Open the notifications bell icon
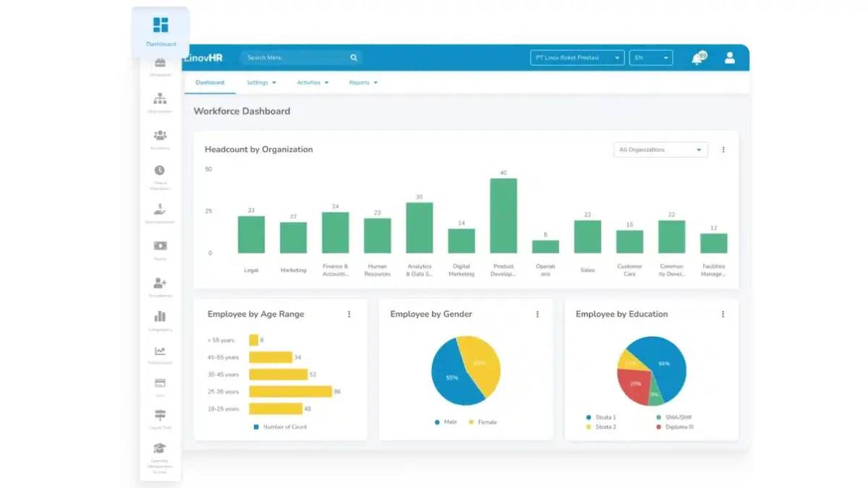Screen dimensions: 868x488 pyautogui.click(x=697, y=58)
